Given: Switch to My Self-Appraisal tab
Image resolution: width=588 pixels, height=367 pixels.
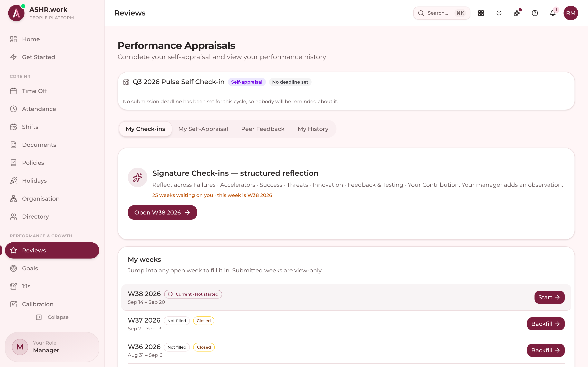Looking at the screenshot, I should click(203, 129).
